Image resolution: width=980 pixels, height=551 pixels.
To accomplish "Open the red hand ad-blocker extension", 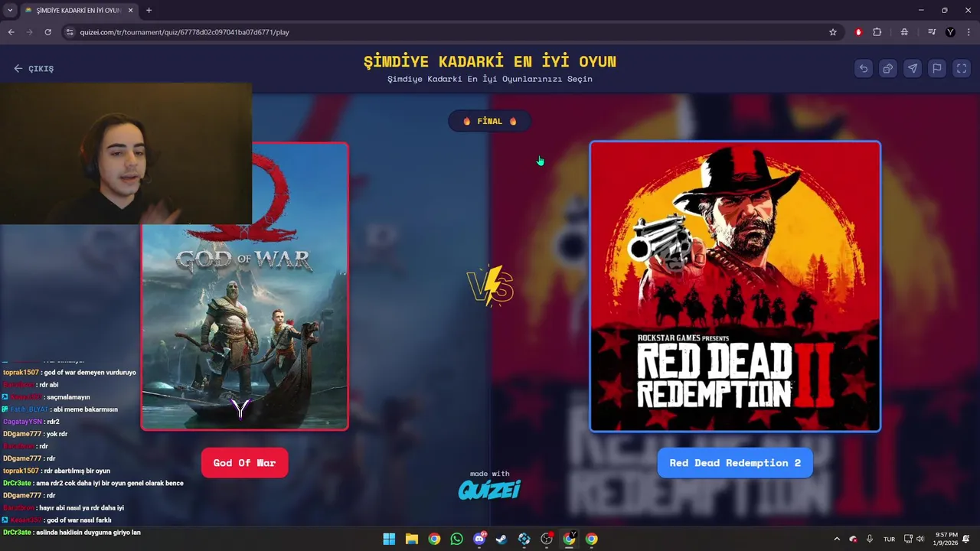I will pyautogui.click(x=858, y=32).
